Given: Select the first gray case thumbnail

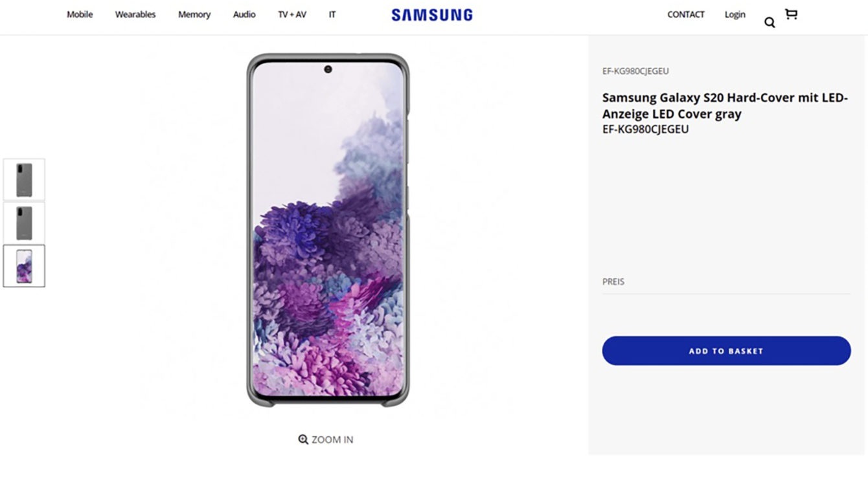Looking at the screenshot, I should 24,179.
